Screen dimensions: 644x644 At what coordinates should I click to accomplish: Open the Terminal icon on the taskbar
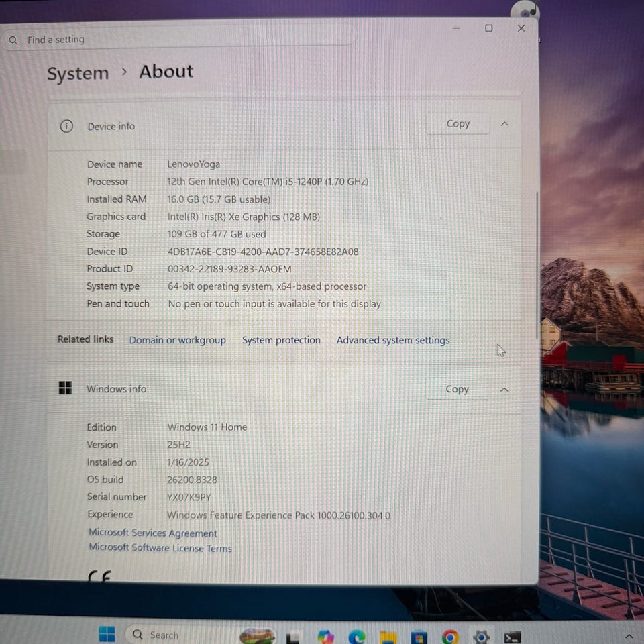point(512,637)
